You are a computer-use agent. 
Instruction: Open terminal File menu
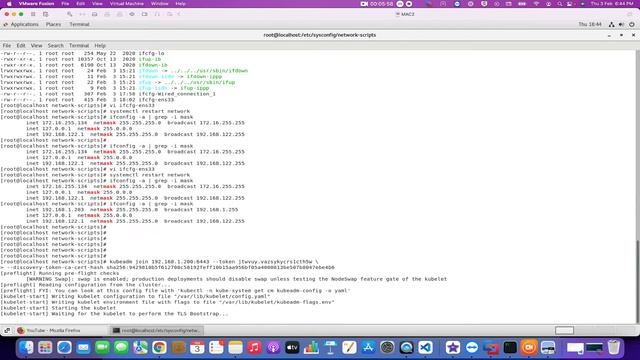click(7, 46)
